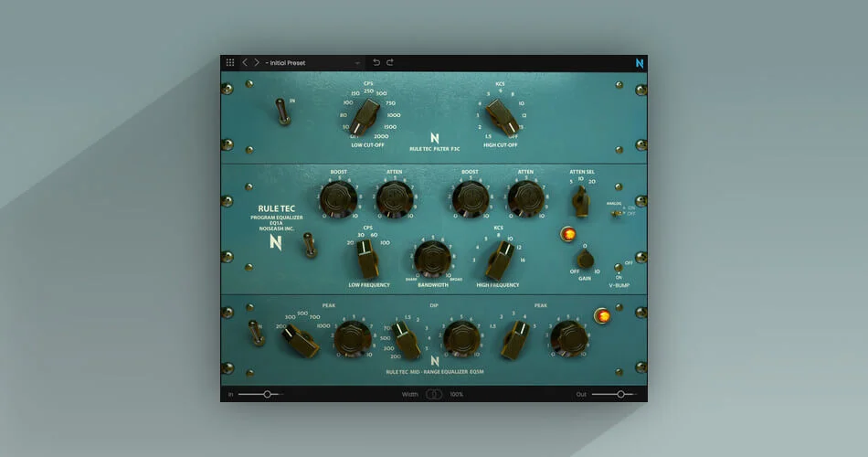Click the N logo above Mid-Range Equalizer EQ5M
Image resolution: width=868 pixels, height=457 pixels.
[435, 361]
